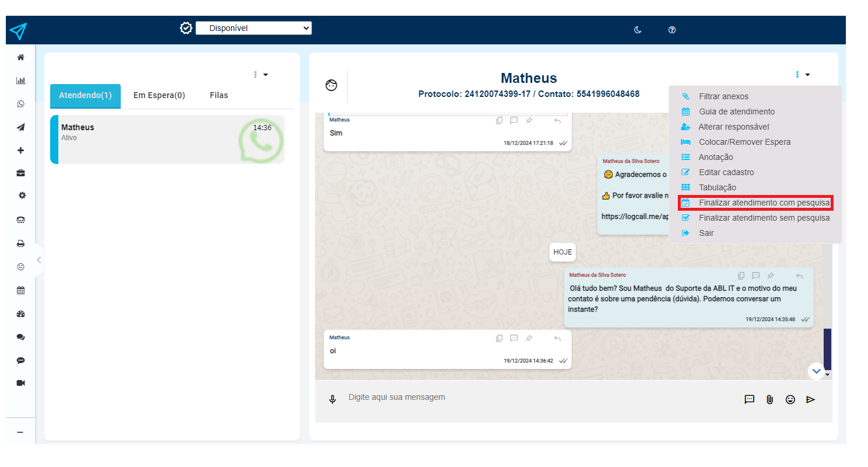Click the Matheus contact name heading

pos(529,78)
